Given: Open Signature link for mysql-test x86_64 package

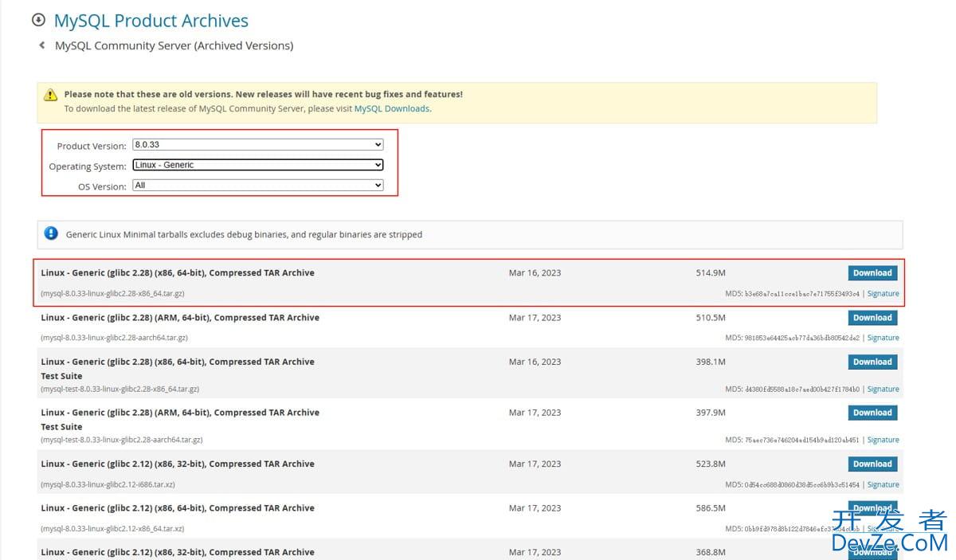Looking at the screenshot, I should tap(883, 389).
